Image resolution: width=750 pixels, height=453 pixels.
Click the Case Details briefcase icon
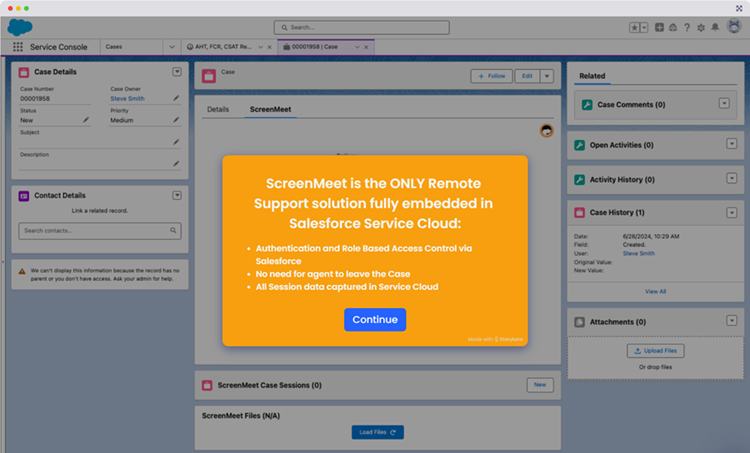(23, 72)
